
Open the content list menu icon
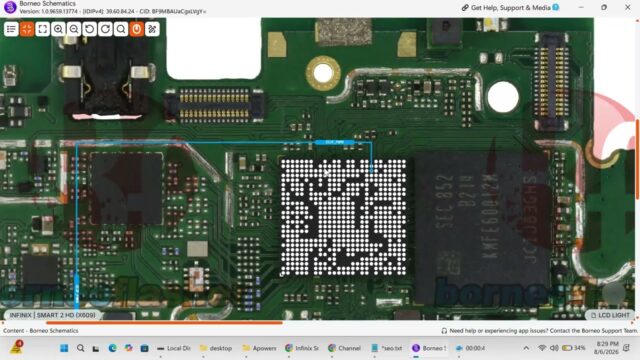click(x=11, y=29)
